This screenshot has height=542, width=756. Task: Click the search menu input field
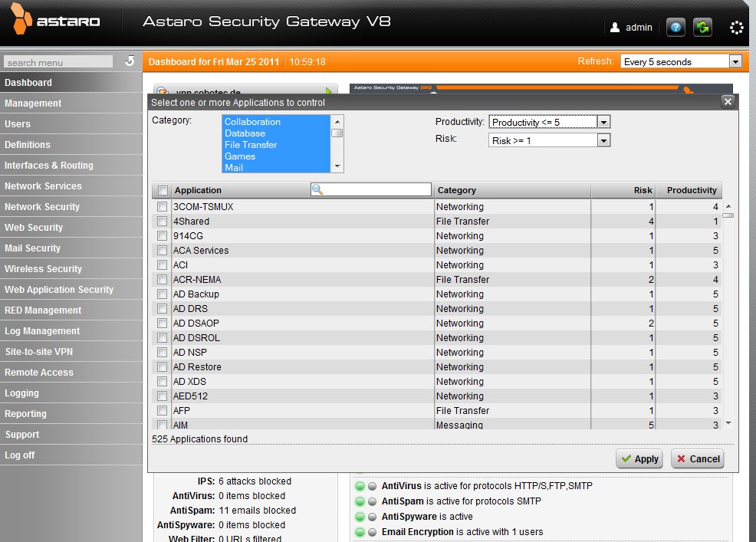coord(58,62)
